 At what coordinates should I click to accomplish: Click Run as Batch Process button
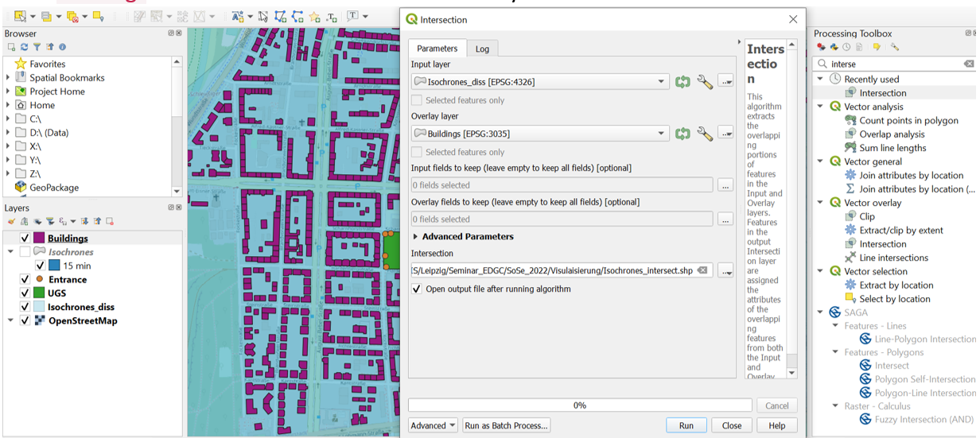pos(506,425)
